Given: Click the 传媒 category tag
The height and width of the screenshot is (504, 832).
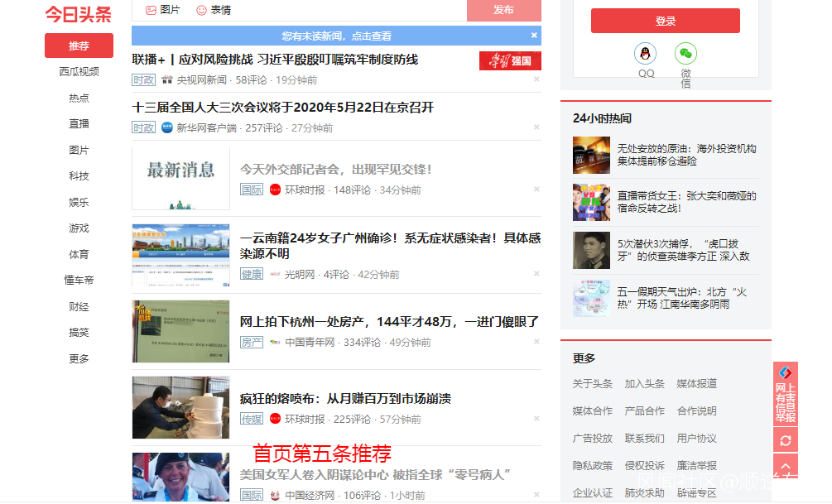Looking at the screenshot, I should 252,419.
